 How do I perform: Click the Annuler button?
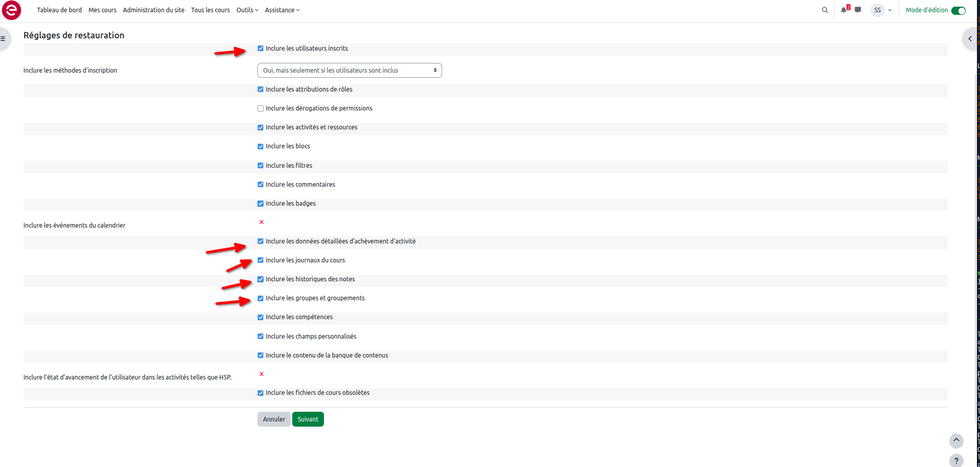click(274, 419)
